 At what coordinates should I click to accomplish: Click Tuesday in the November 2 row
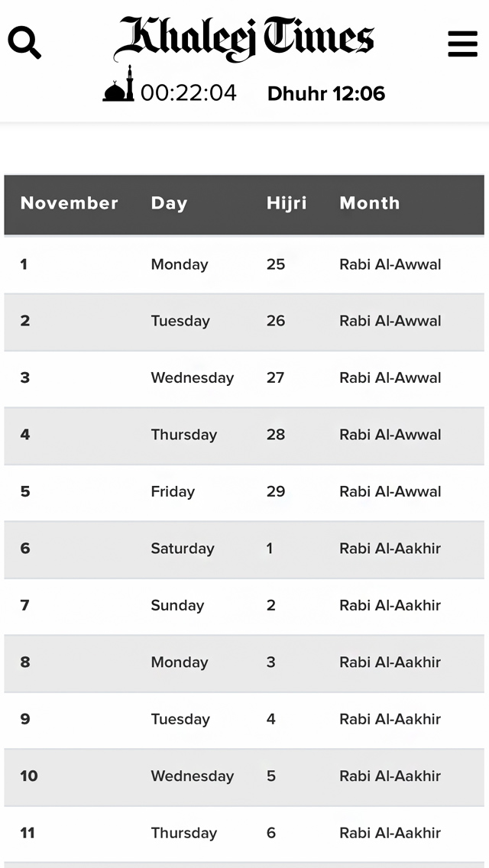point(180,321)
